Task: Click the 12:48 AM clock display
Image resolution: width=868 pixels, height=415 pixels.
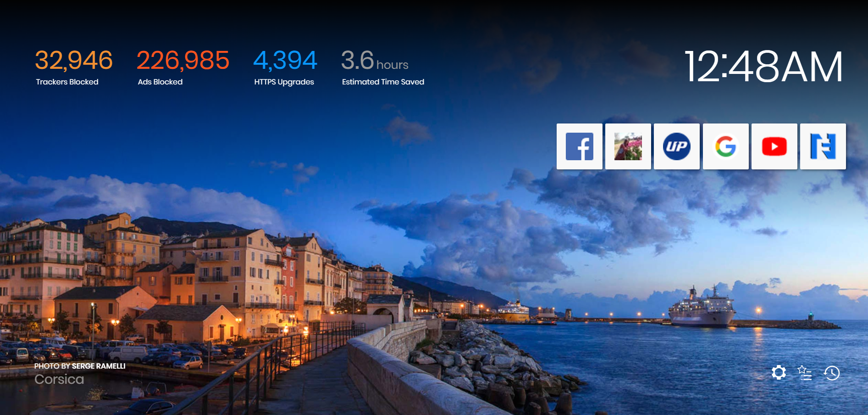Action: click(763, 67)
